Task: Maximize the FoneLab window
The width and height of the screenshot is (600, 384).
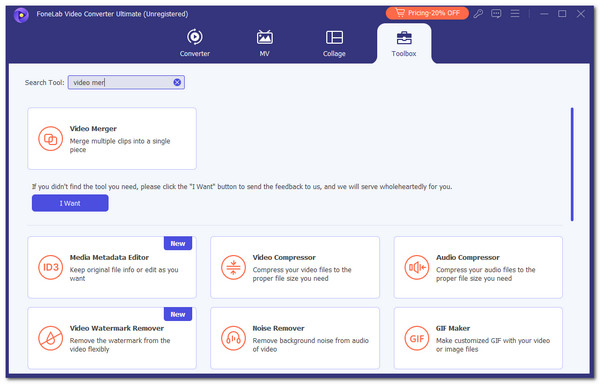Action: (x=562, y=14)
